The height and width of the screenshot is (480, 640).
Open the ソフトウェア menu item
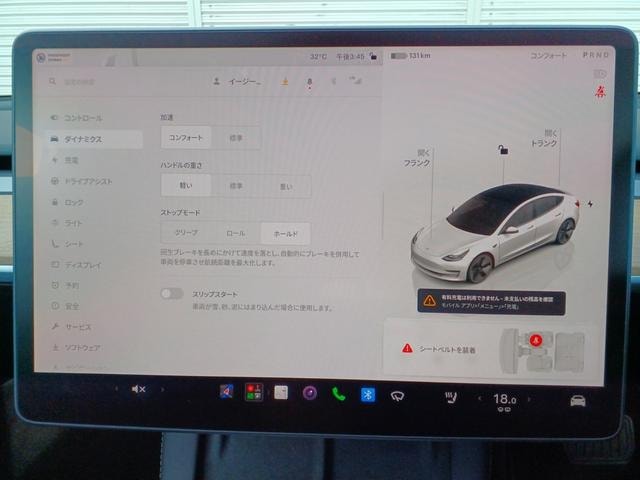click(77, 348)
